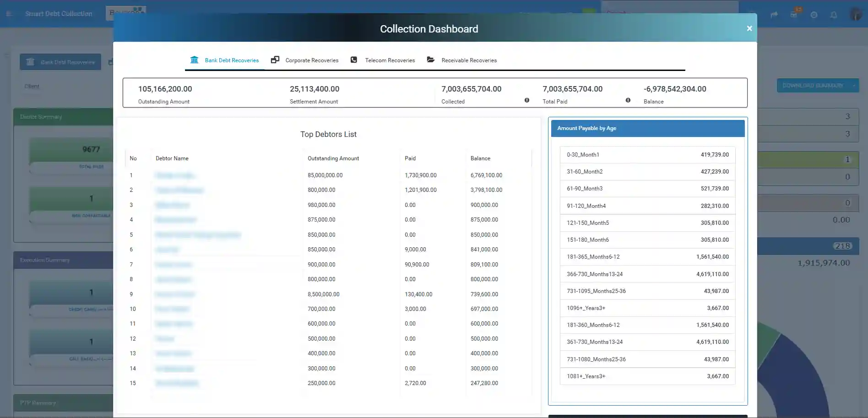
Task: Click the bank building icon on Bank Debt Recoveries tab
Action: [x=194, y=60]
